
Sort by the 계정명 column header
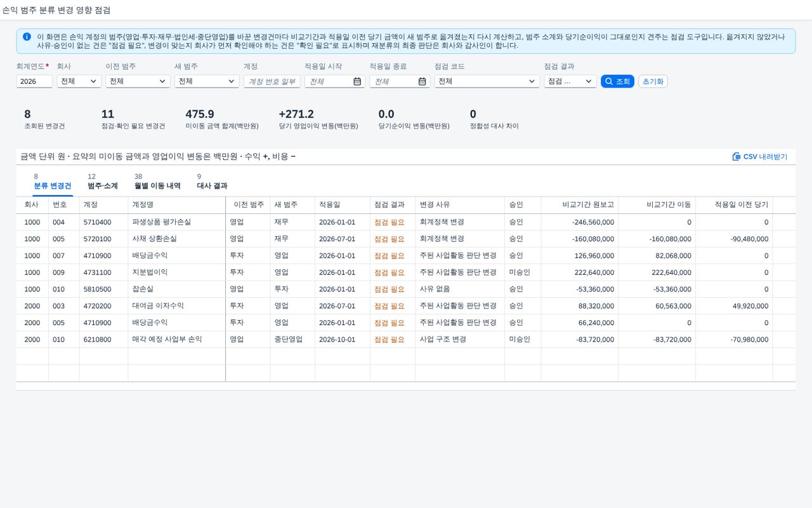[176, 205]
